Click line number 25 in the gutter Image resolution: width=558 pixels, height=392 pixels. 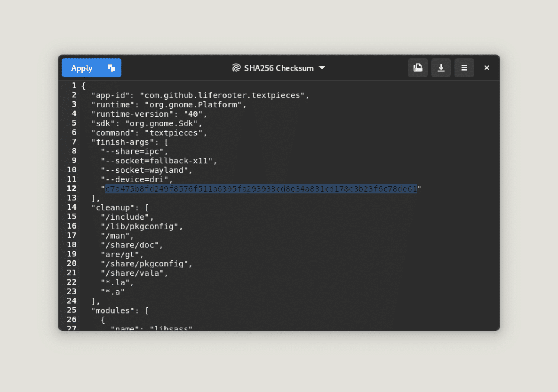[72, 310]
